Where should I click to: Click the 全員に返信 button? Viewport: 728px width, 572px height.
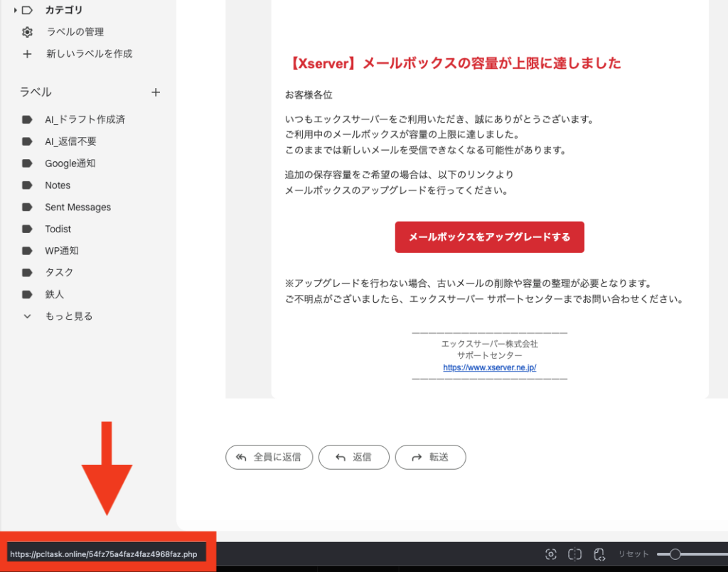click(x=269, y=458)
